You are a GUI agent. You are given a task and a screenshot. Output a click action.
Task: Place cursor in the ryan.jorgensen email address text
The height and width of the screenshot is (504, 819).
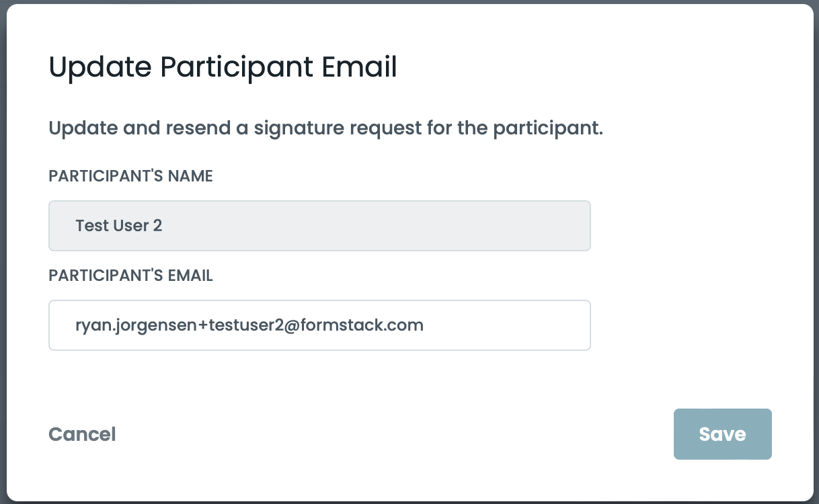(x=249, y=325)
